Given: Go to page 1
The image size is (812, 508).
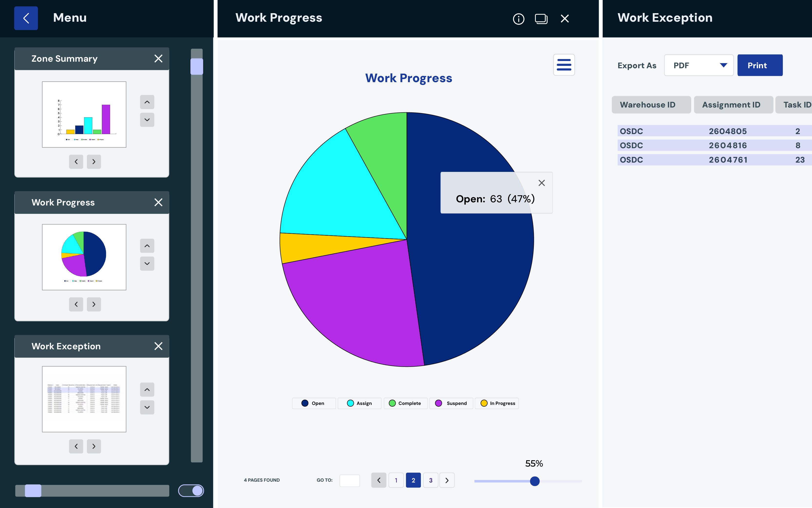Looking at the screenshot, I should click(396, 480).
